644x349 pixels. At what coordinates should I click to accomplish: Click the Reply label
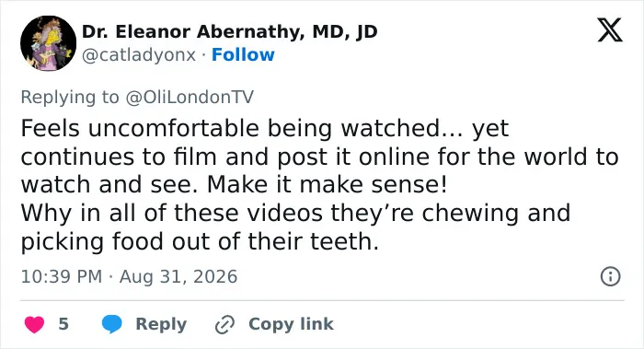tap(161, 324)
